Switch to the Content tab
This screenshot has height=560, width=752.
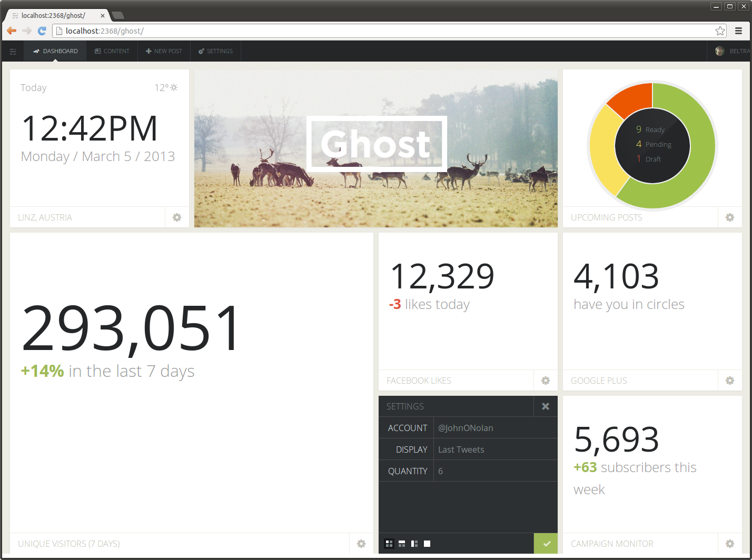click(x=112, y=52)
